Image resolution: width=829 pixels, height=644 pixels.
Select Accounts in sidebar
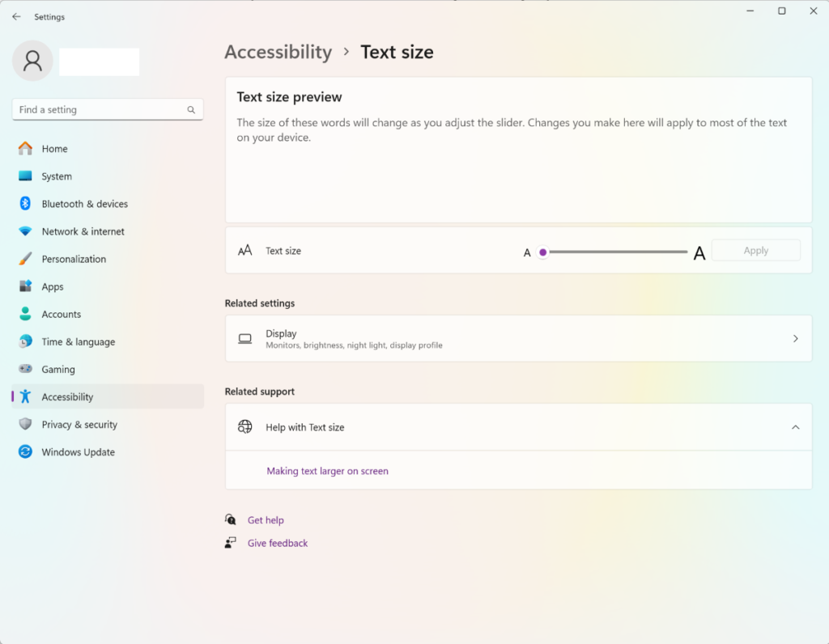click(x=108, y=314)
